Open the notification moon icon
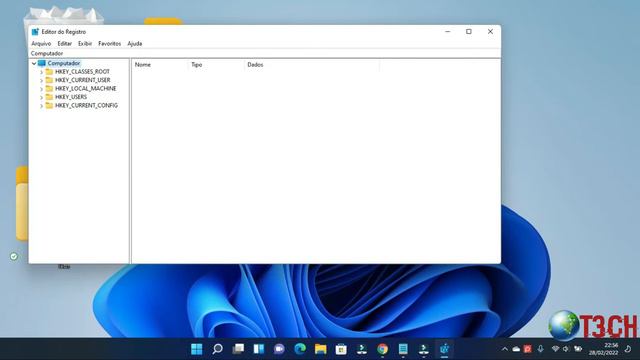 pyautogui.click(x=628, y=349)
